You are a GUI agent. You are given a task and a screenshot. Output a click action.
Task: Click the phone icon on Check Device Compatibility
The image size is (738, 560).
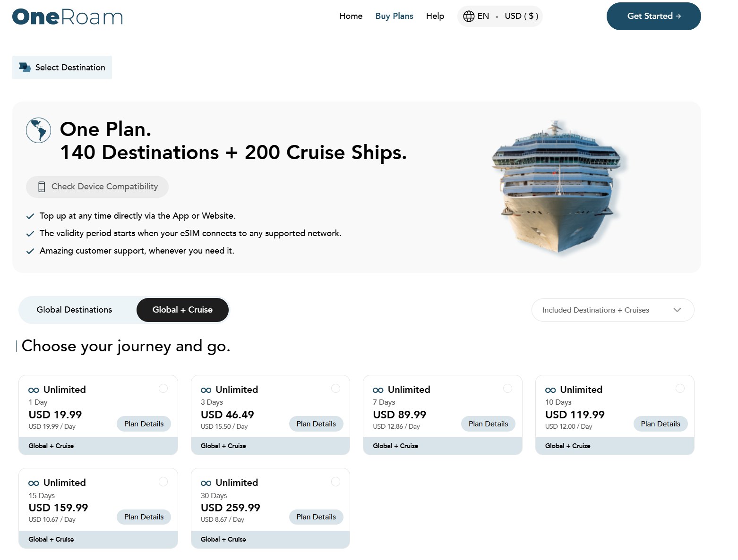[42, 187]
